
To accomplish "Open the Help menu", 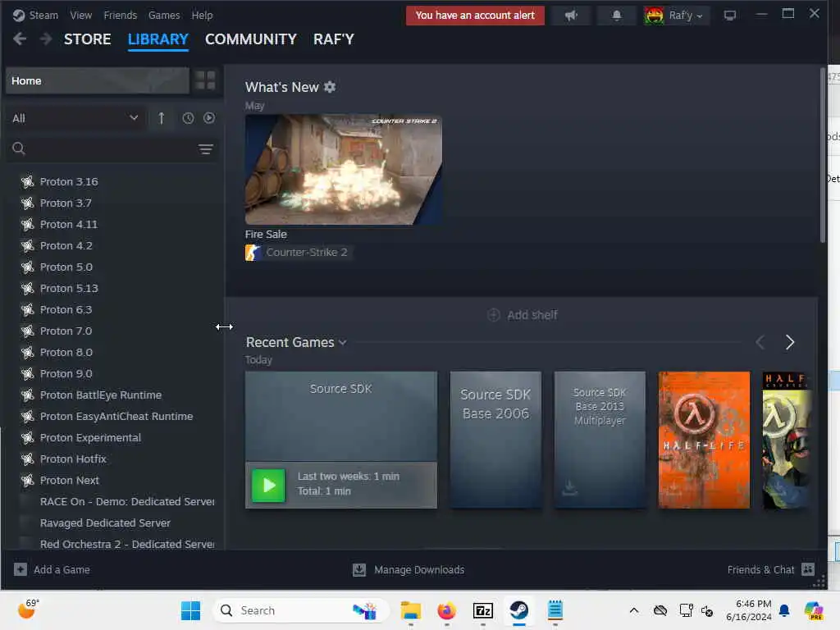I will coord(202,16).
